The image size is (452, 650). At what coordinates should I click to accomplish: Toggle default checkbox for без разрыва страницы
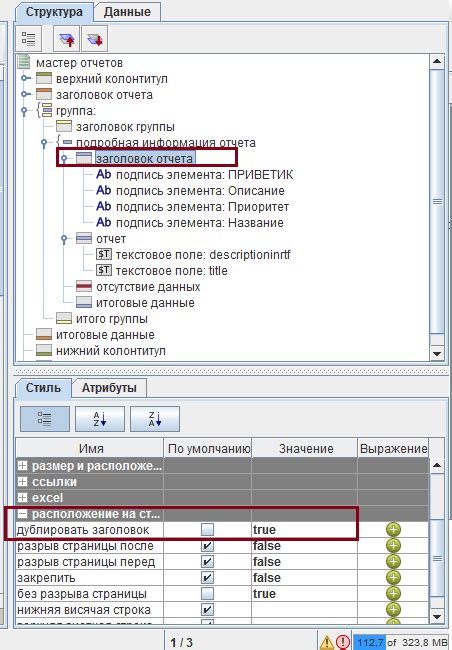pos(207,594)
